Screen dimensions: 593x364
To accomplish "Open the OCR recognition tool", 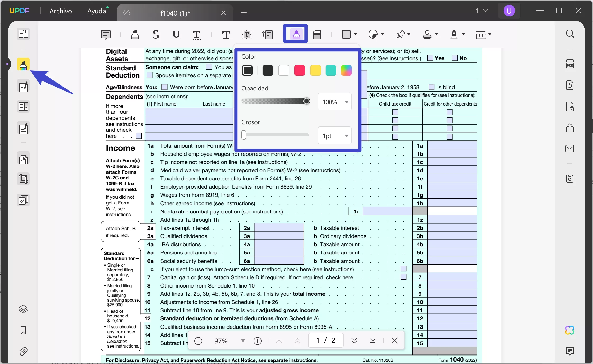I will tap(570, 64).
